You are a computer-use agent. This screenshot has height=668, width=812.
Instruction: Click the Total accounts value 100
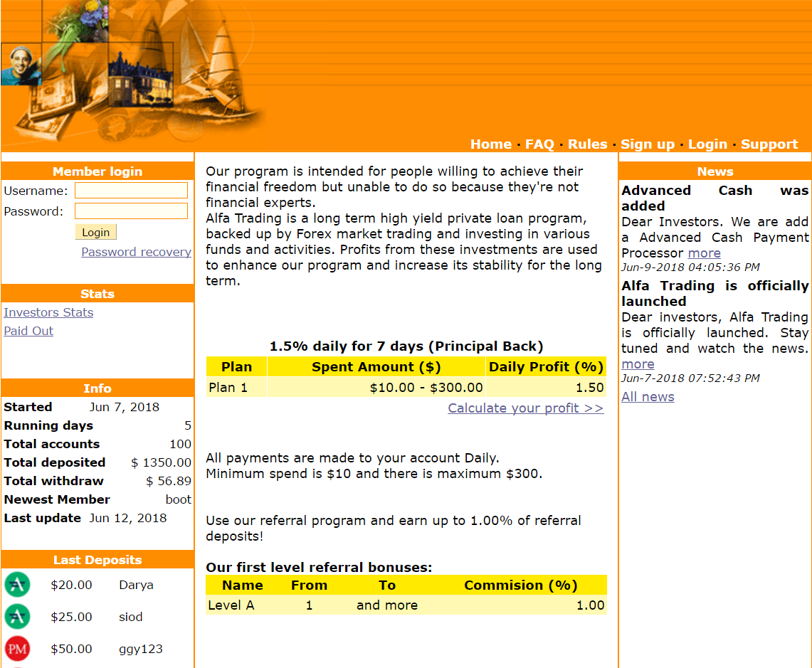coord(180,444)
